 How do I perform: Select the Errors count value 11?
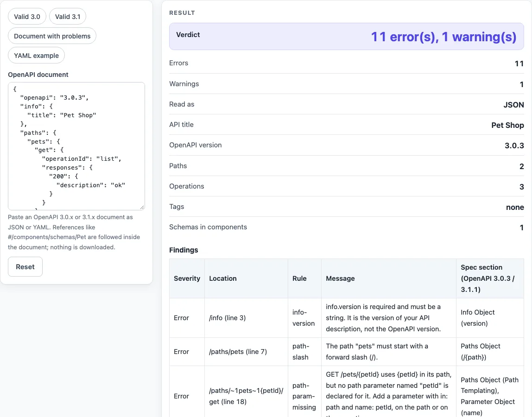pos(519,63)
